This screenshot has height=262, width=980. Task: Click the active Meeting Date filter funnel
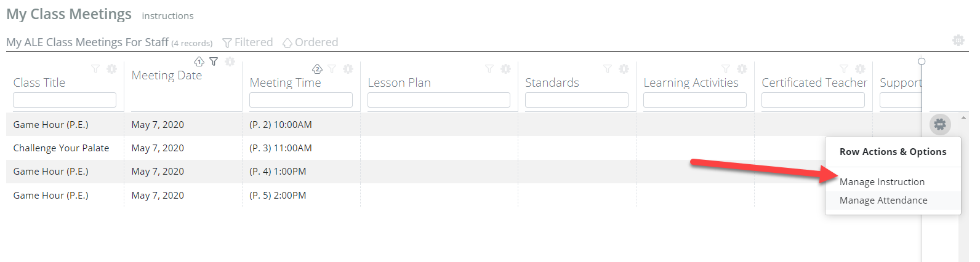point(214,62)
